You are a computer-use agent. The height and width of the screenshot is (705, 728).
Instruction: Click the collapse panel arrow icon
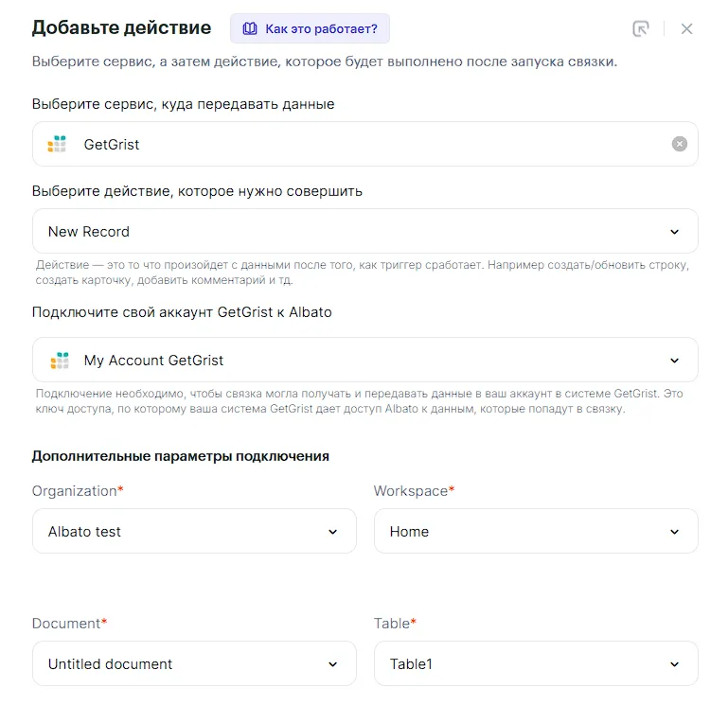pyautogui.click(x=641, y=28)
